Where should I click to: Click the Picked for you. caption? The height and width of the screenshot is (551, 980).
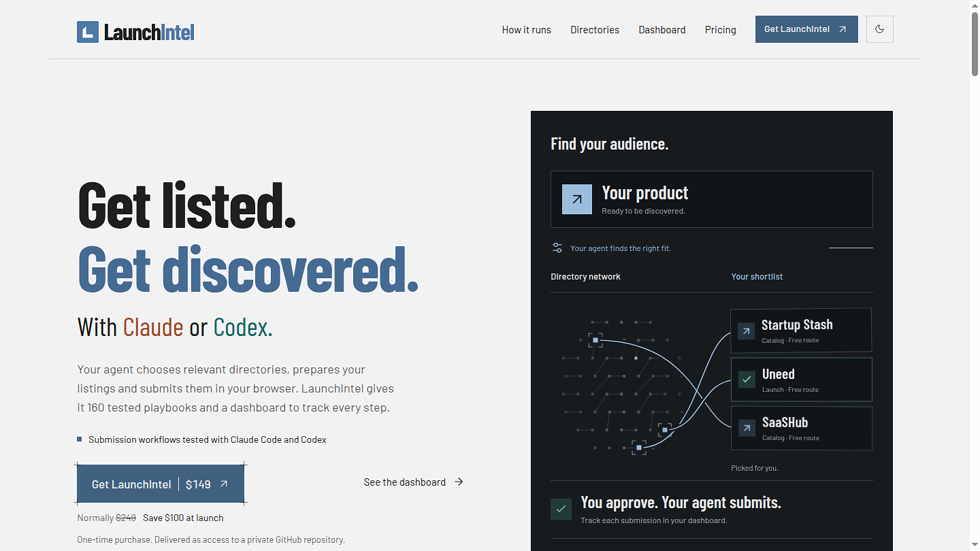[x=755, y=468]
